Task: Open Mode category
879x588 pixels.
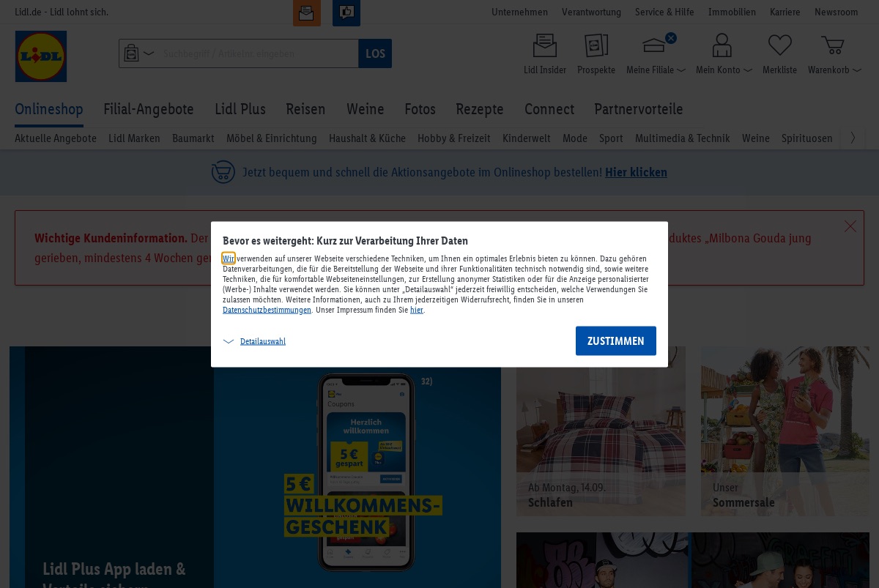Action: click(575, 138)
